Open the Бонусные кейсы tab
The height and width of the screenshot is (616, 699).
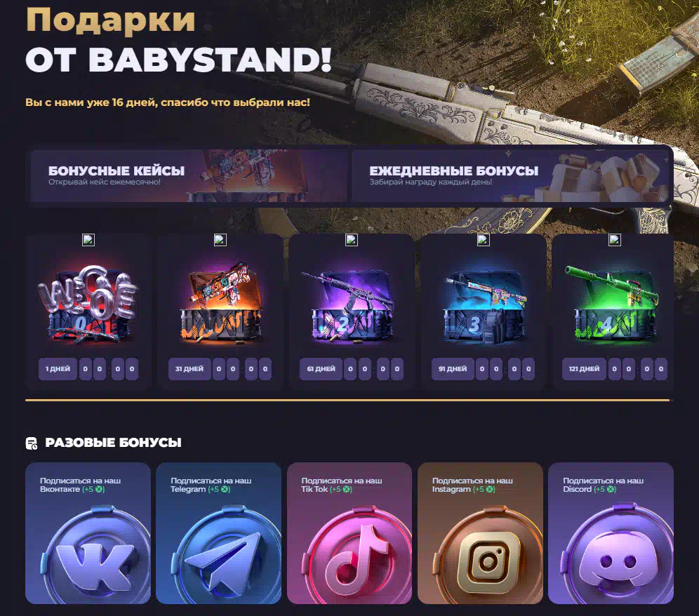pyautogui.click(x=189, y=175)
